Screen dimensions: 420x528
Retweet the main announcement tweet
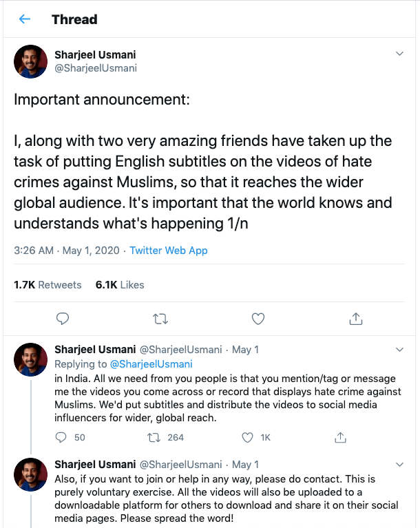[160, 318]
